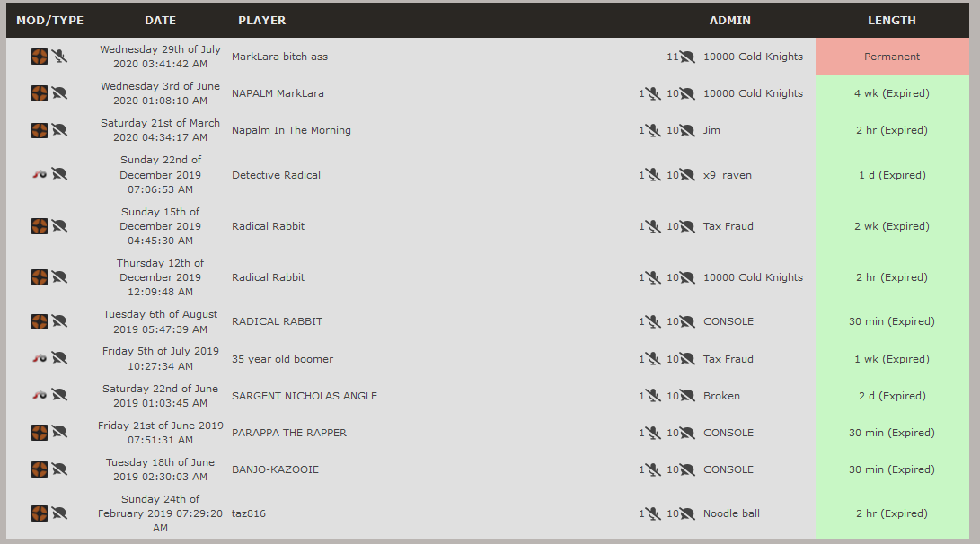Select the Napalm In The Morning player row
Viewport: 980px width, 544px height.
[488, 130]
